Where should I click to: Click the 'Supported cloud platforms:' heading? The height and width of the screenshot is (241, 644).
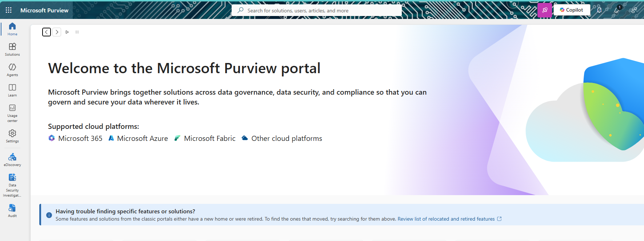[93, 126]
